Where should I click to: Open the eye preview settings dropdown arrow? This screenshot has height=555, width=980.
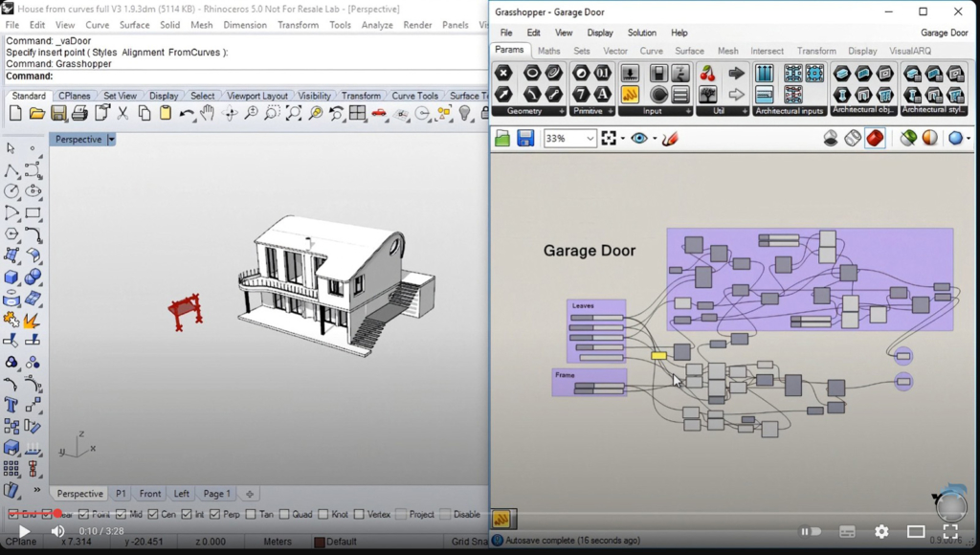point(655,139)
